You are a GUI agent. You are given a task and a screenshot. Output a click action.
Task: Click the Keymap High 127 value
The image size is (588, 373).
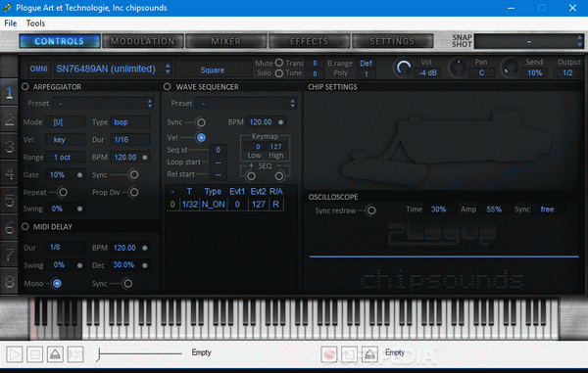tap(276, 147)
